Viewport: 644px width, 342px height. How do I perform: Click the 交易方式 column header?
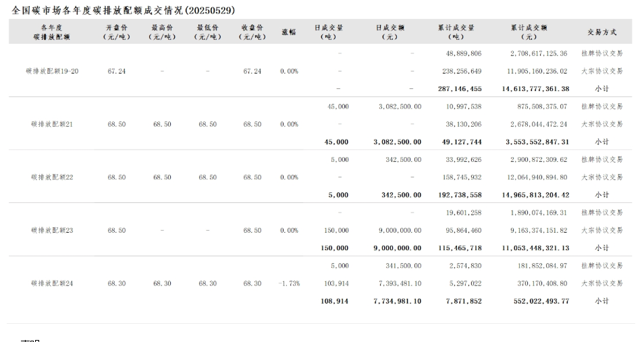click(601, 32)
